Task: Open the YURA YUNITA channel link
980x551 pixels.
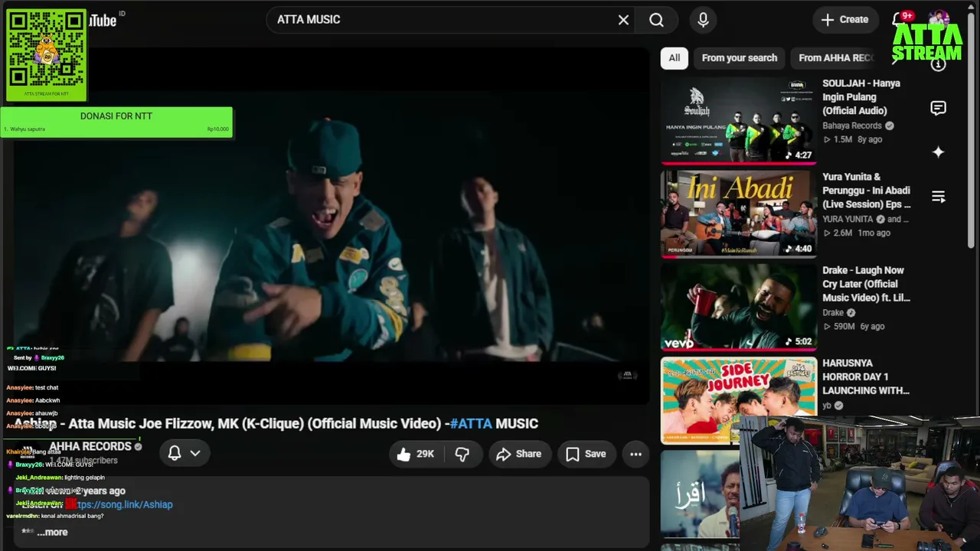Action: (848, 219)
